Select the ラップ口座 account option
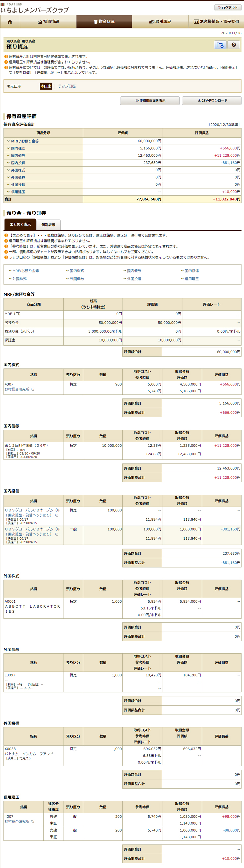The image size is (244, 868). [x=67, y=86]
